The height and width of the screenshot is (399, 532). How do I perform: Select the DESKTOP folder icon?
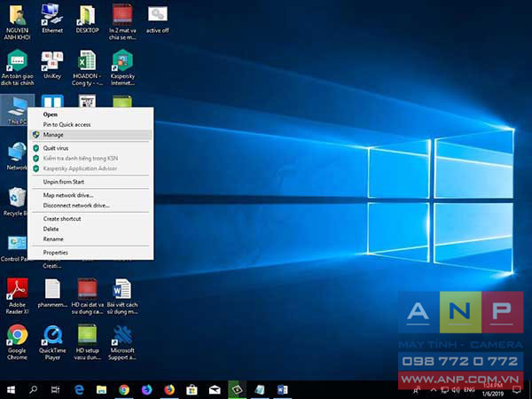87,19
